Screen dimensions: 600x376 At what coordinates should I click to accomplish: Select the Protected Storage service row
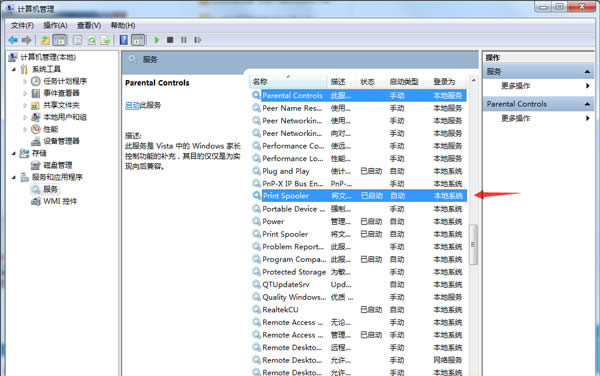(359, 272)
